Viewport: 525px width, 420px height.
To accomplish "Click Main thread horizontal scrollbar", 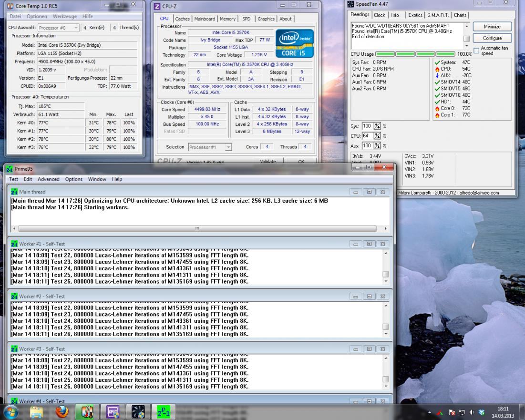I will [x=199, y=228].
